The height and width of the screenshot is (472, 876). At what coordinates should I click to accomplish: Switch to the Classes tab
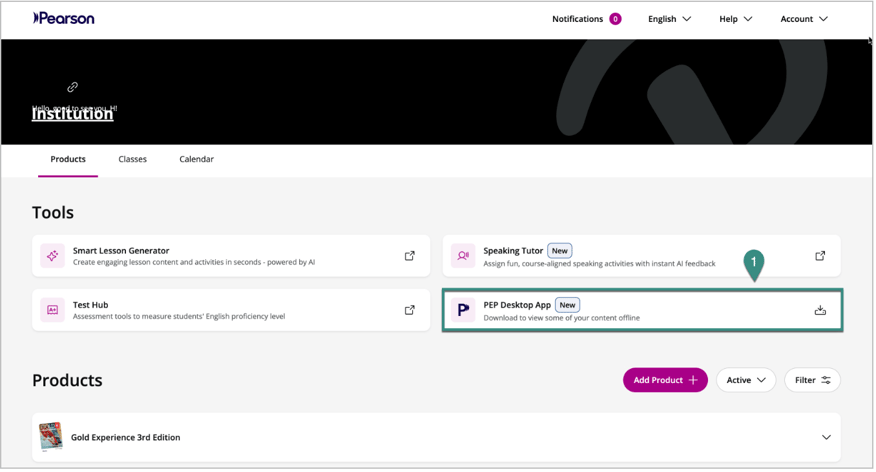click(132, 159)
